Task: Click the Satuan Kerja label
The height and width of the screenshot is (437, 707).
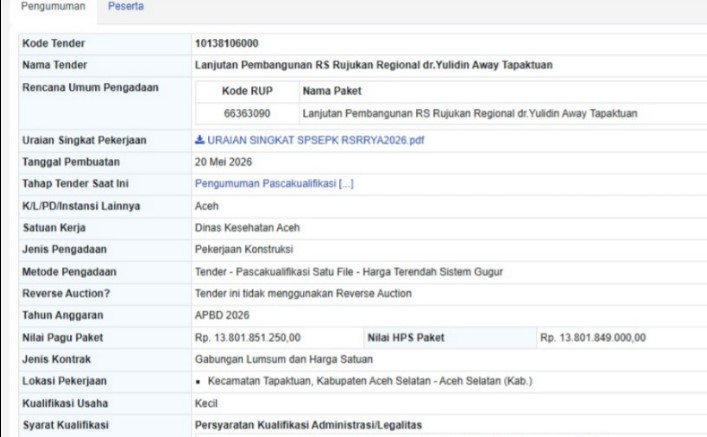Action: tap(54, 228)
